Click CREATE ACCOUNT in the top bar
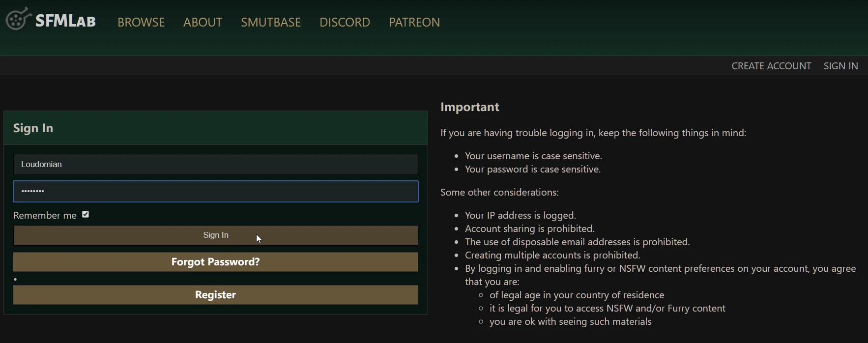This screenshot has height=343, width=868. [771, 66]
